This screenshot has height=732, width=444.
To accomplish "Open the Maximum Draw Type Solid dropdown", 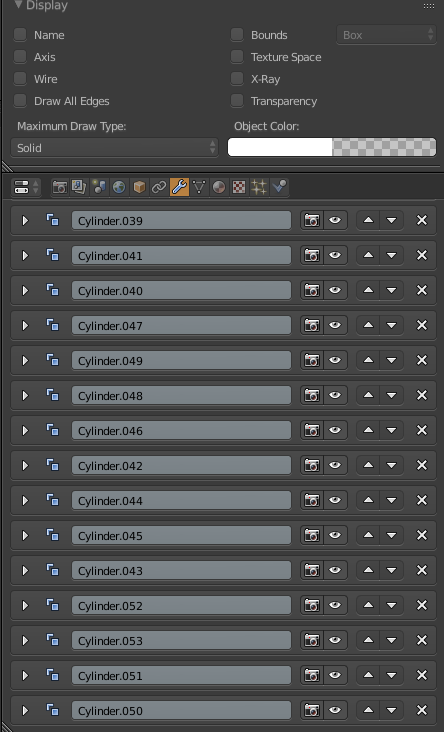I will (114, 148).
